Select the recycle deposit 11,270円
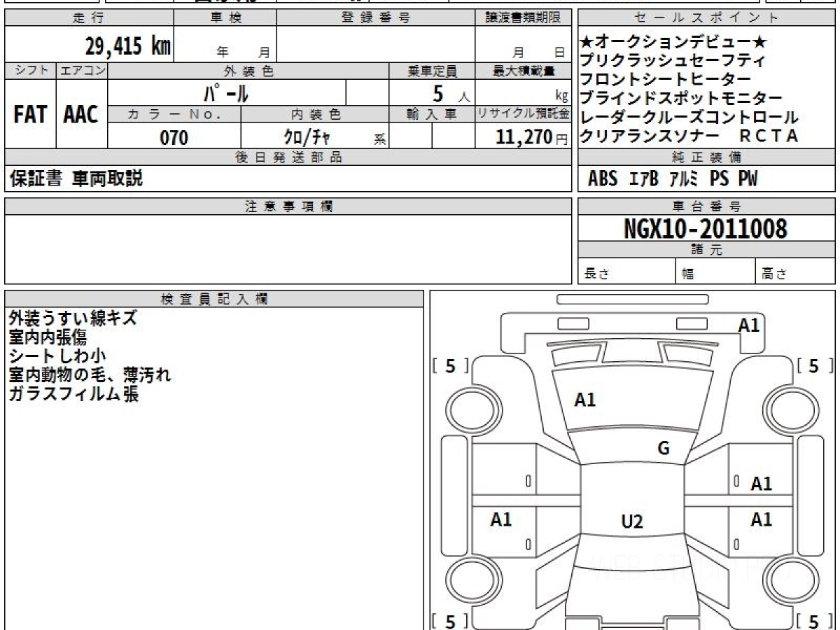Viewport: 840px width, 630px height. (531, 137)
